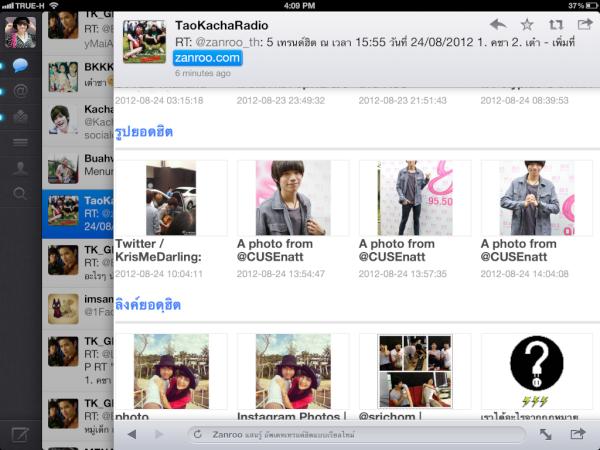Tap the Twitter / KrisMeDarling: title
Screen dimensions: 600x450
tap(158, 250)
